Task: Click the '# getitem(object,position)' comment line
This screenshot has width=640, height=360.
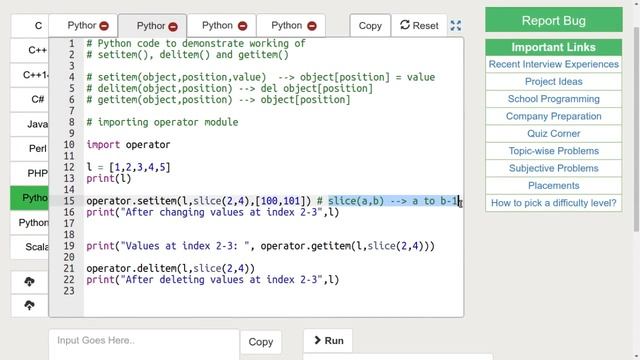Action: tap(218, 100)
